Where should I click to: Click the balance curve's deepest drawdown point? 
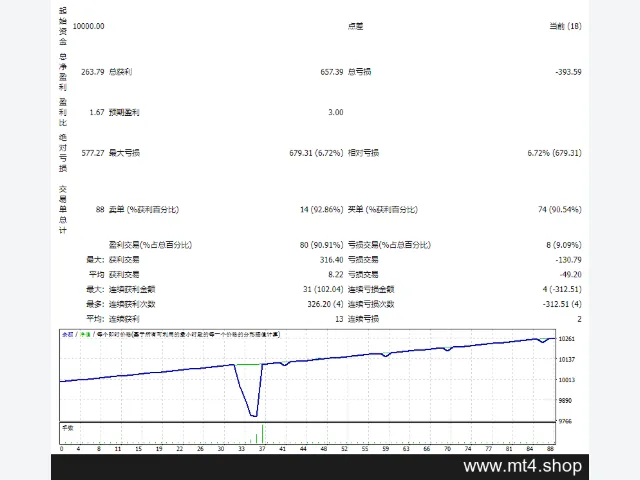pyautogui.click(x=254, y=416)
